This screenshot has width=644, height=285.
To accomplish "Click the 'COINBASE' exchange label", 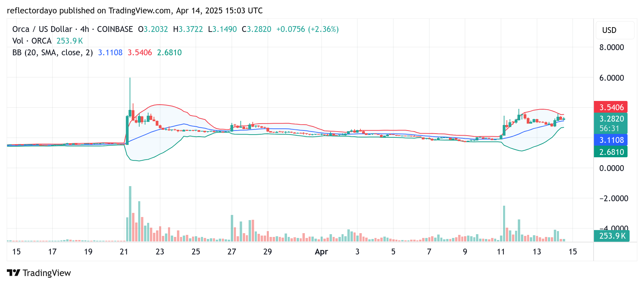I will tap(115, 29).
